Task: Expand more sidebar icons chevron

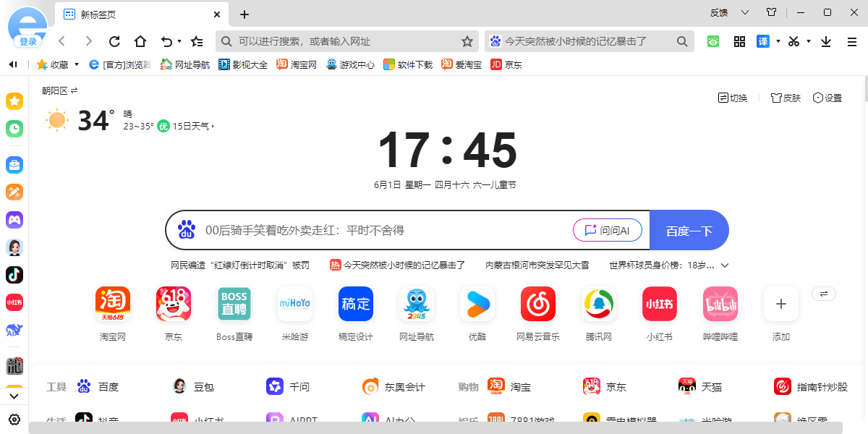Action: tap(14, 396)
